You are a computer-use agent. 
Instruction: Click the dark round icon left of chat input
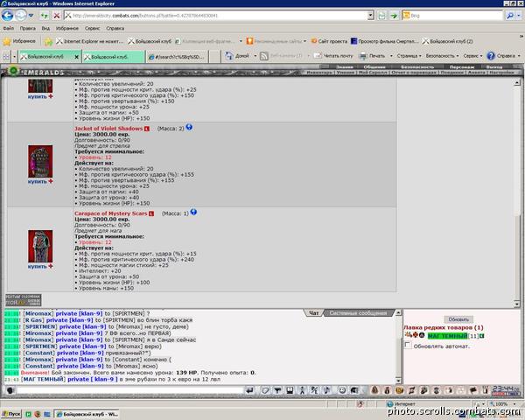coord(10,390)
